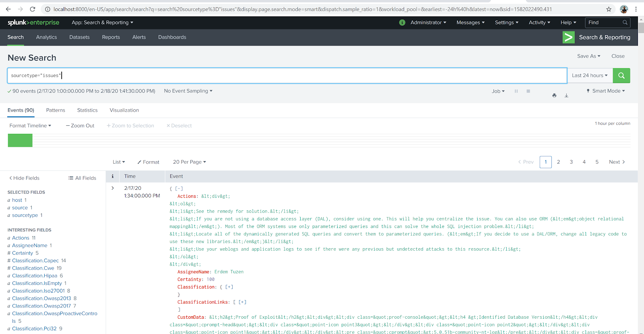This screenshot has width=644, height=334.
Task: Click Next page link
Action: point(617,162)
